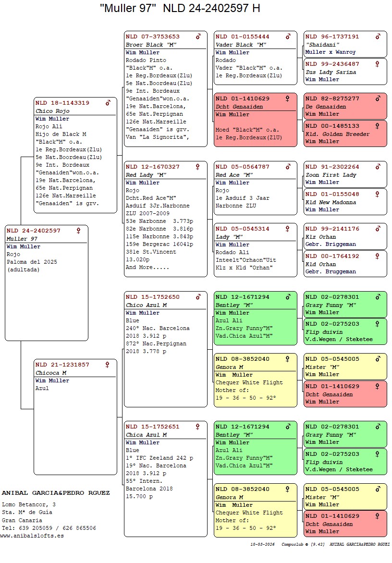Select the red De Genaaiden ancestor box
The image size is (392, 563).
345,106
